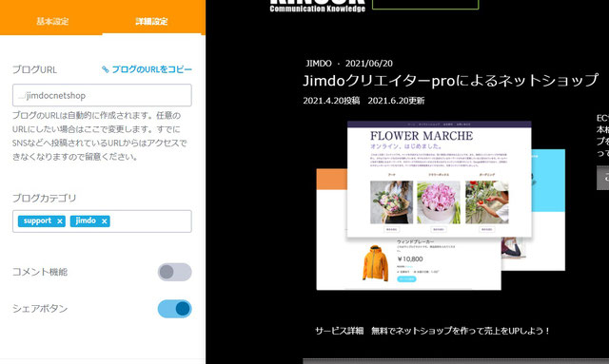Click the support tag label
The width and height of the screenshot is (609, 364).
pos(37,220)
